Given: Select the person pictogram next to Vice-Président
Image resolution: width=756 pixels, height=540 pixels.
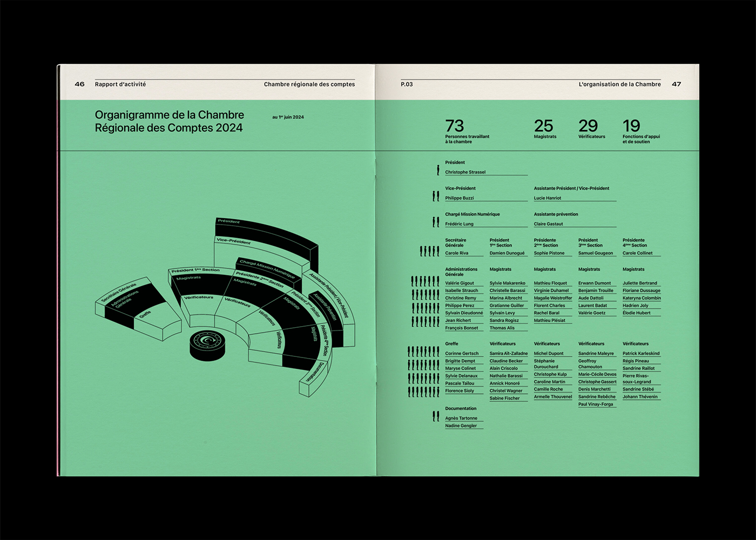Looking at the screenshot, I should click(436, 195).
